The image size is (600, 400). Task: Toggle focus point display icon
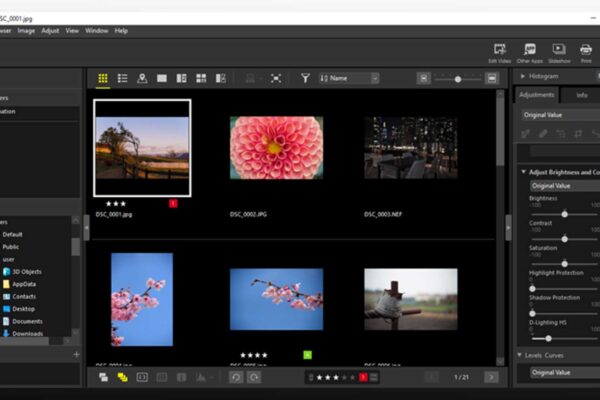142,377
